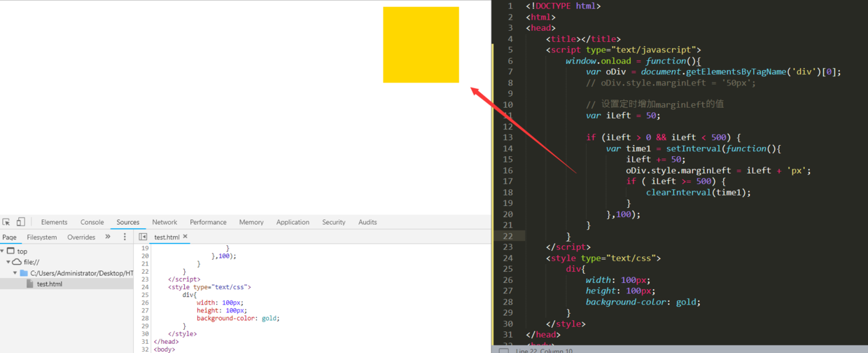Click 'clearInterval(time1);' in the editor
Image resolution: width=868 pixels, height=353 pixels.
click(x=699, y=192)
